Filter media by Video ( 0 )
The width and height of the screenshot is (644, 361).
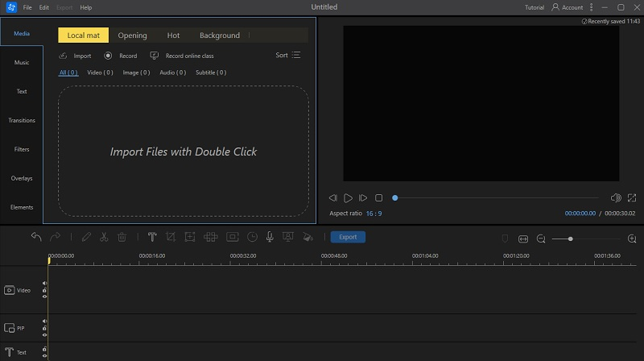click(x=100, y=73)
